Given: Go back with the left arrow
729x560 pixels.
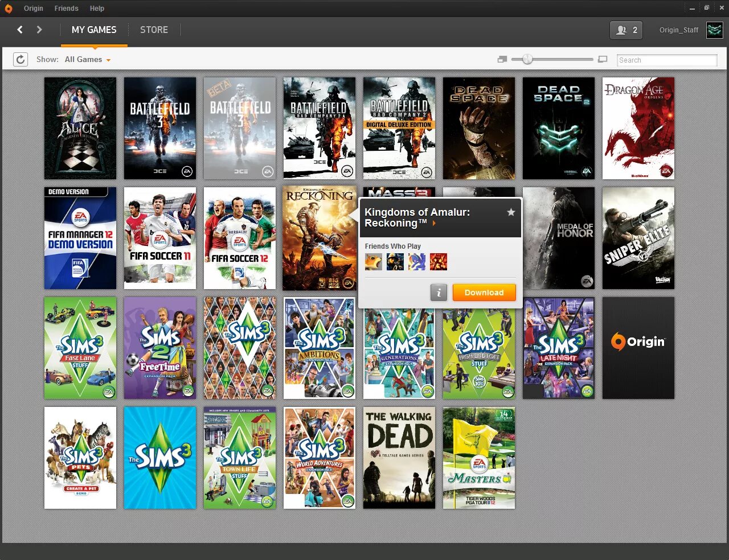Looking at the screenshot, I should (x=20, y=30).
